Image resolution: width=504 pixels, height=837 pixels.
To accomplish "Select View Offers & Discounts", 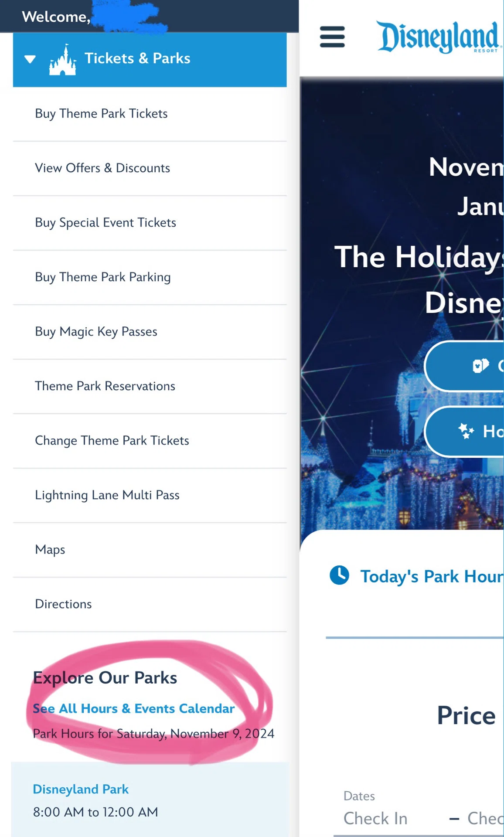I will pos(150,168).
